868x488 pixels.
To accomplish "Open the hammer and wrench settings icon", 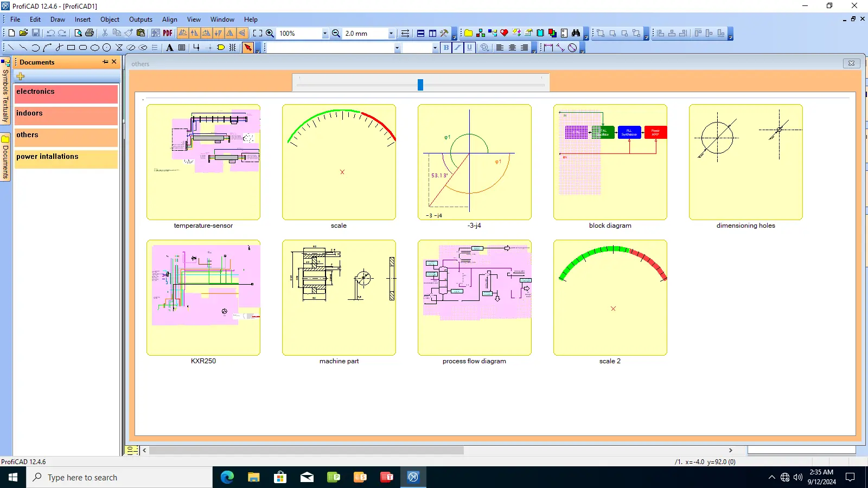I will (x=444, y=33).
